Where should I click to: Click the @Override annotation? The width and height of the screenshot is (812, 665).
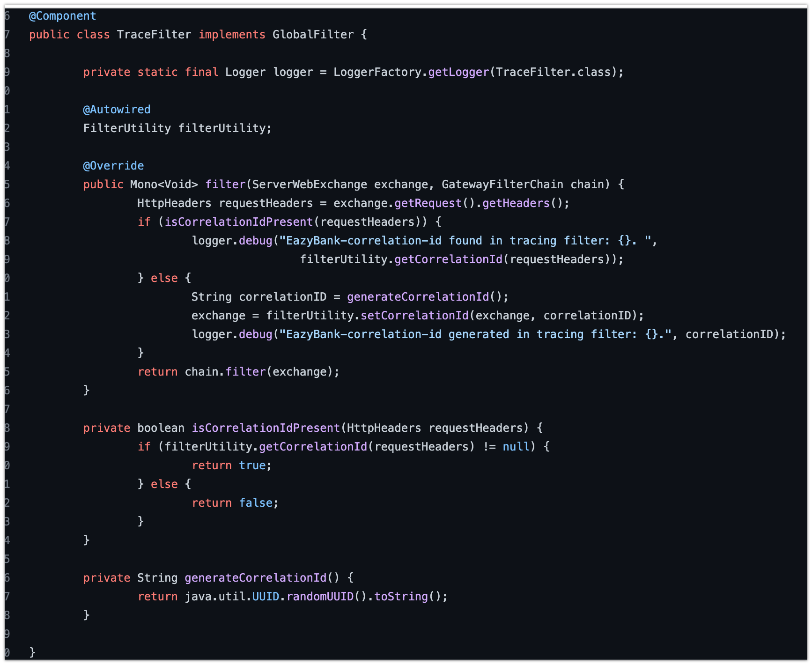click(113, 166)
